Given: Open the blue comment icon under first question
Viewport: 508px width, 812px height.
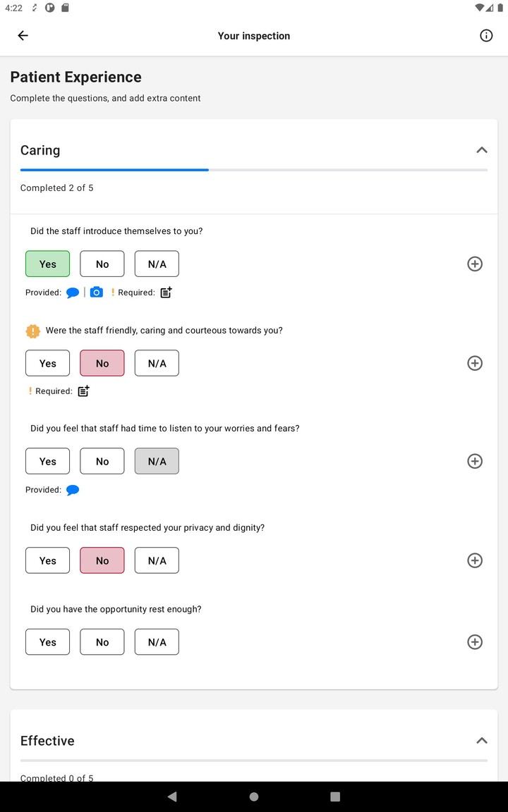Looking at the screenshot, I should click(73, 292).
